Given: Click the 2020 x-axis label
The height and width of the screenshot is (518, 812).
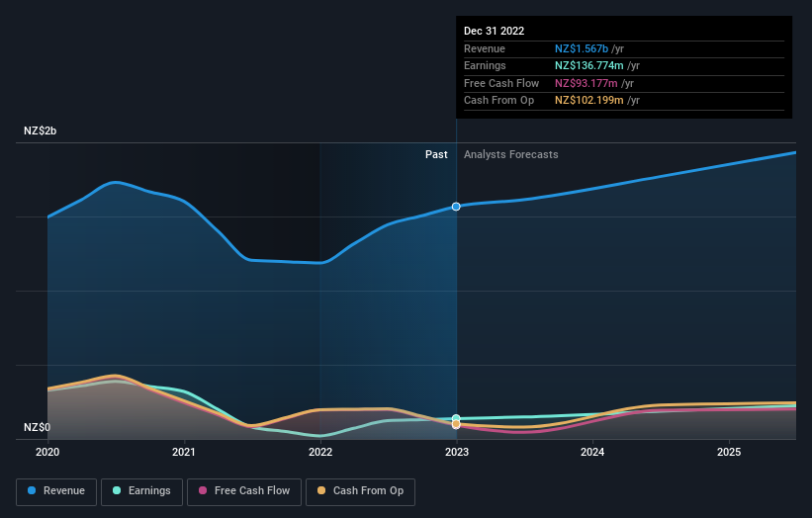Looking at the screenshot, I should click(x=47, y=453).
